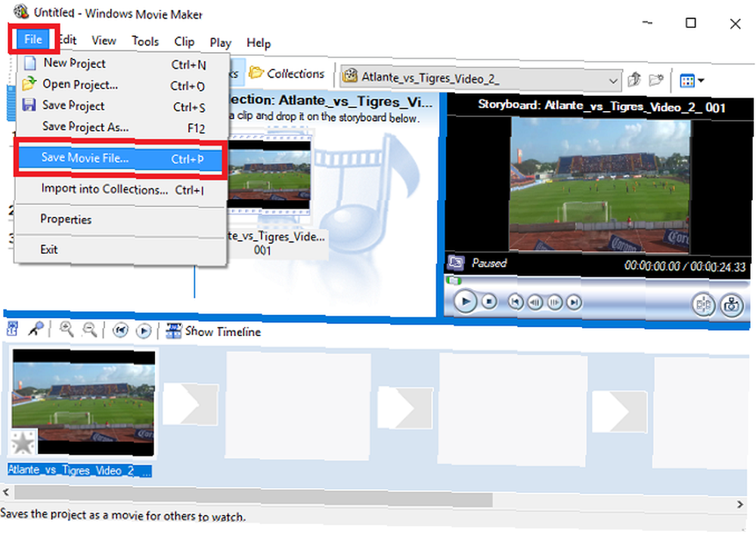Click the Movie Maker title bar icon
Screen dimensions: 756x534
click(20, 11)
